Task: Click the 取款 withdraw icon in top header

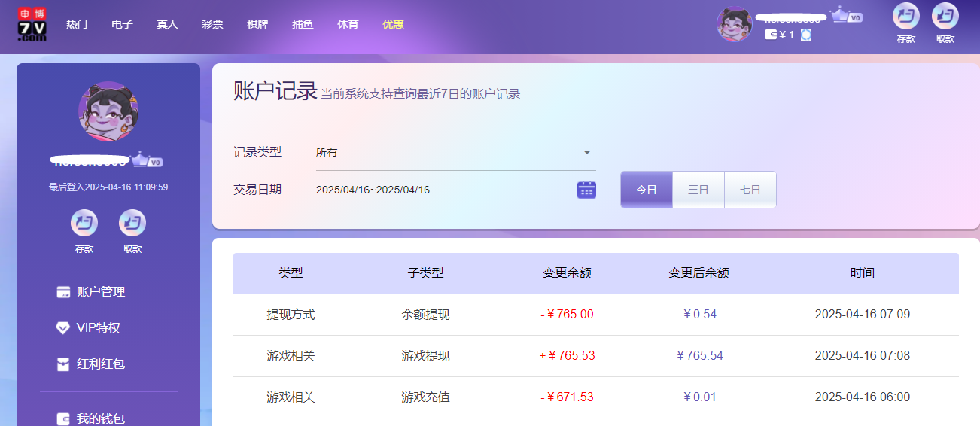Action: (x=945, y=17)
